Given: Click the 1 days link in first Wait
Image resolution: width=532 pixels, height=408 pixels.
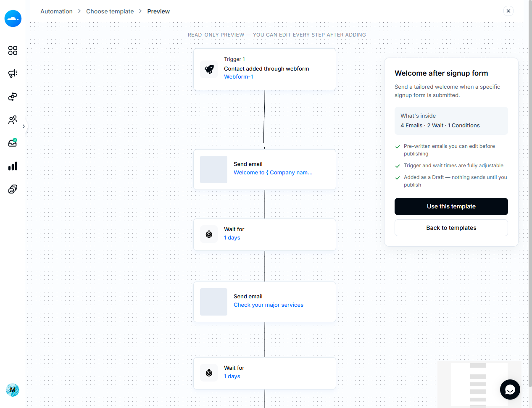Looking at the screenshot, I should (232, 238).
